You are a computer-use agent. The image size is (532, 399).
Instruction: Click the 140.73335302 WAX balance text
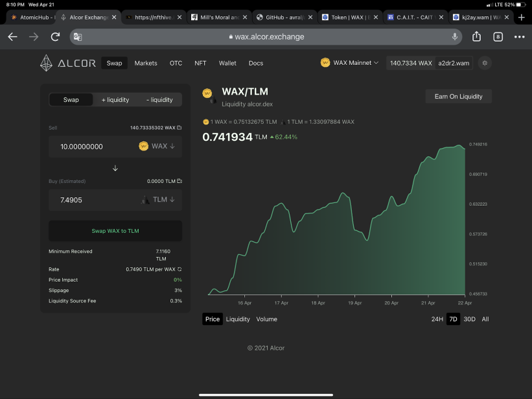point(153,128)
